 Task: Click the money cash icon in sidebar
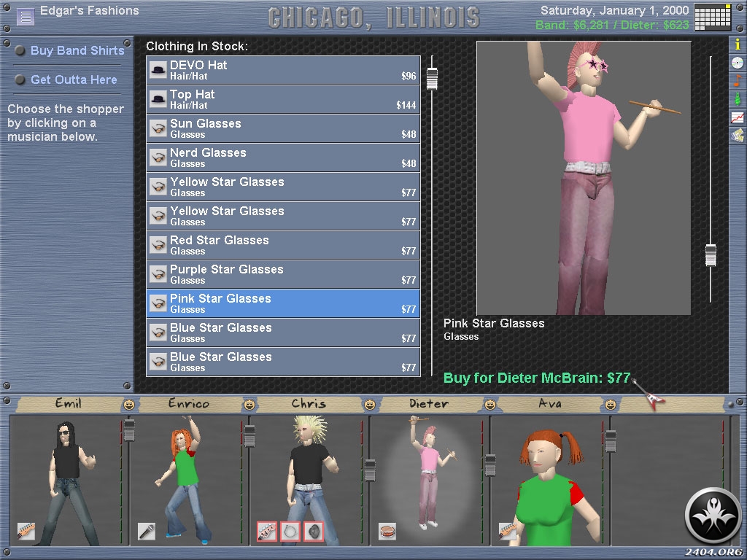738,135
